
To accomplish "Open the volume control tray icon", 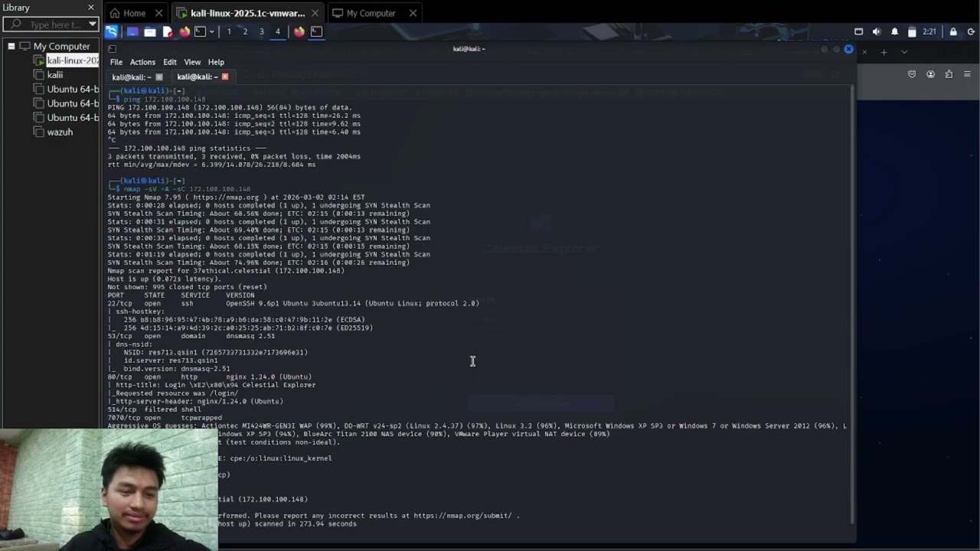I will (876, 31).
